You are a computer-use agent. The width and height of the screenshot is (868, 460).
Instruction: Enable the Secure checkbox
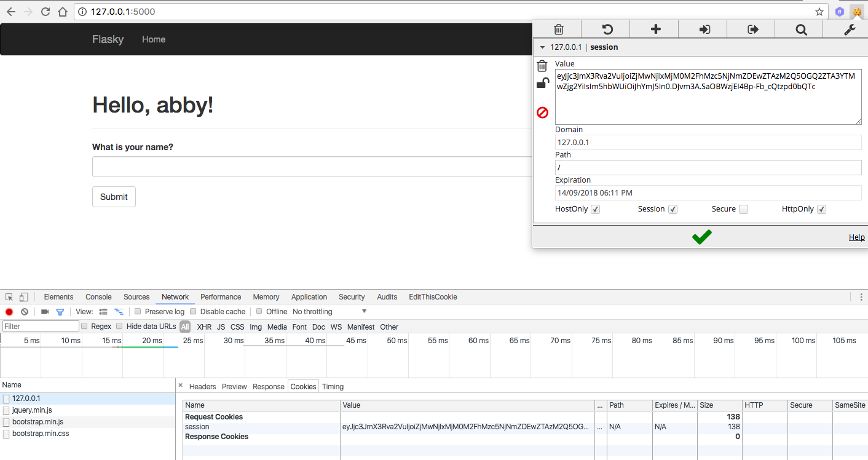click(743, 210)
